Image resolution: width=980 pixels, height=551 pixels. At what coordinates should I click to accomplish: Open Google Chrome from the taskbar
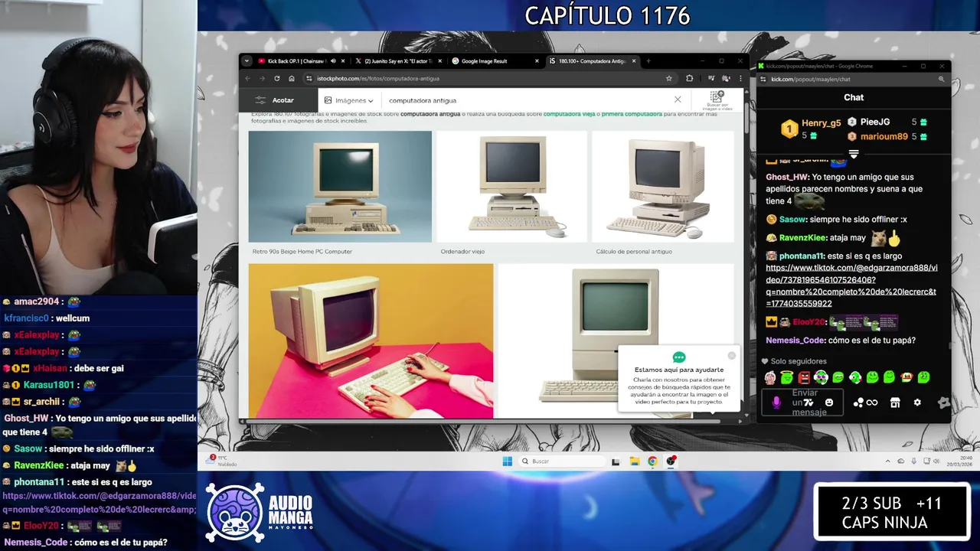tap(652, 461)
